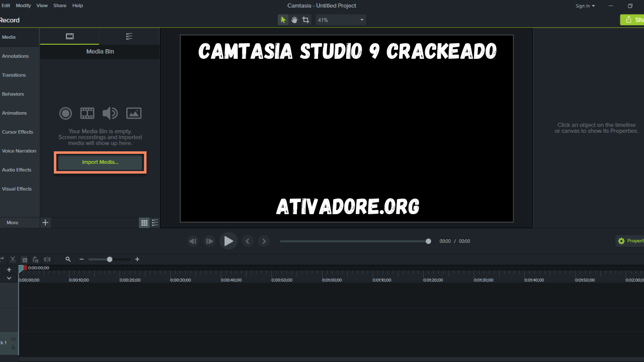Open the Modify menu
Image resolution: width=644 pixels, height=362 pixels.
coord(23,6)
